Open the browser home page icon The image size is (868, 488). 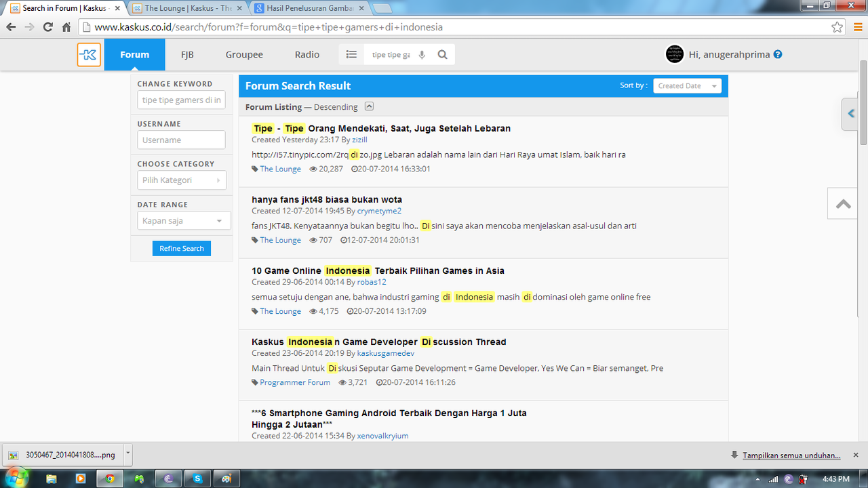66,27
